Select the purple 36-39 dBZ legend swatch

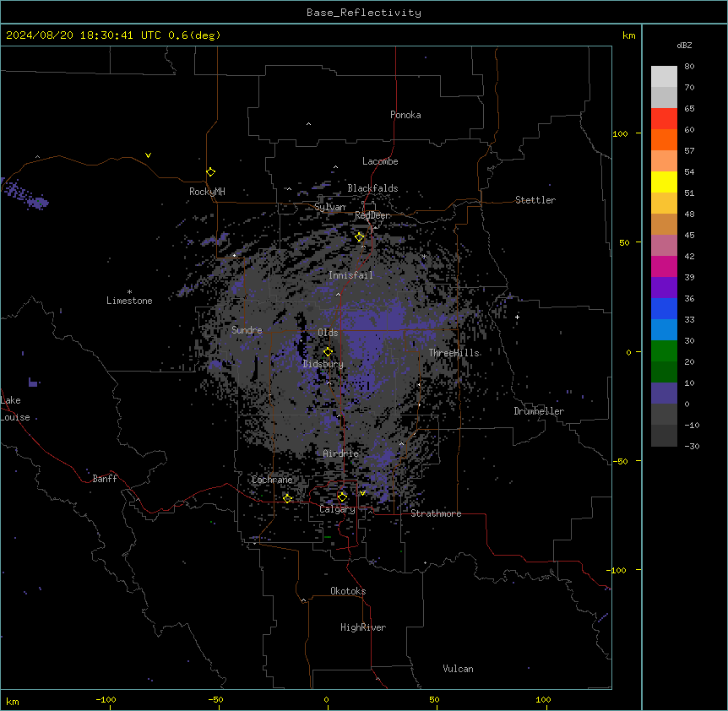click(664, 288)
